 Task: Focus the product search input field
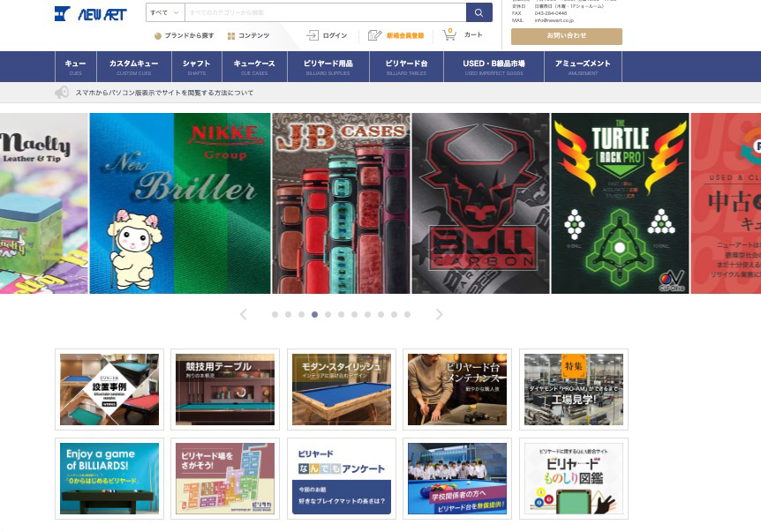pyautogui.click(x=325, y=12)
